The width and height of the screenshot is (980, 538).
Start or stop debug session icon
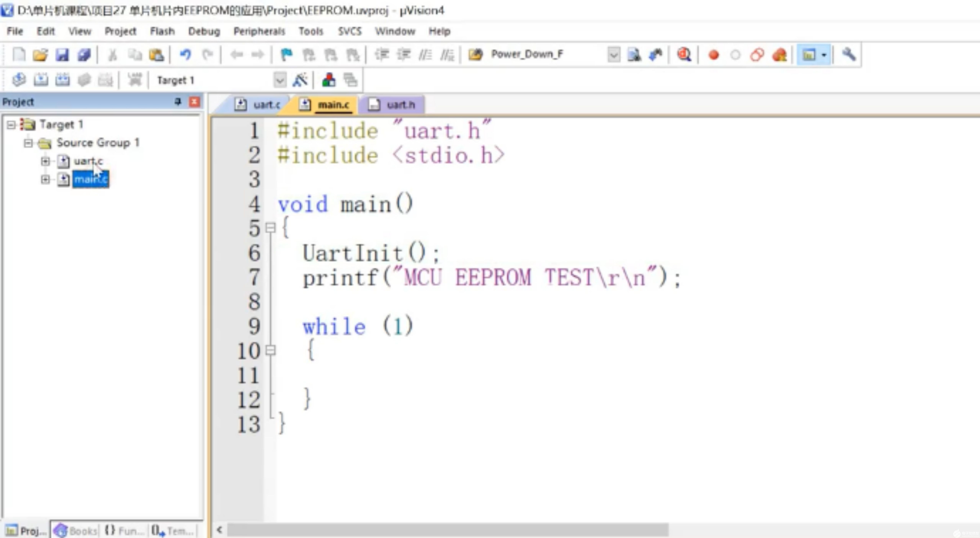pyautogui.click(x=684, y=55)
